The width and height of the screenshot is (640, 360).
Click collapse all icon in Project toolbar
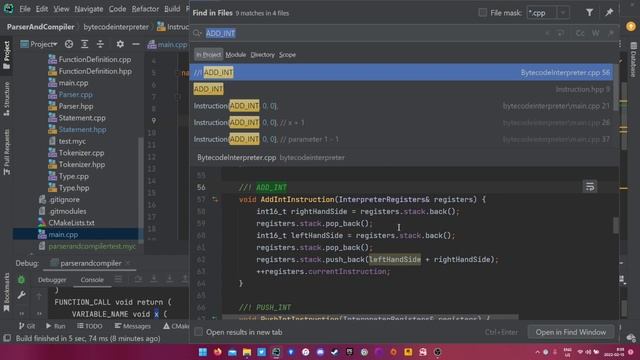tap(100, 44)
